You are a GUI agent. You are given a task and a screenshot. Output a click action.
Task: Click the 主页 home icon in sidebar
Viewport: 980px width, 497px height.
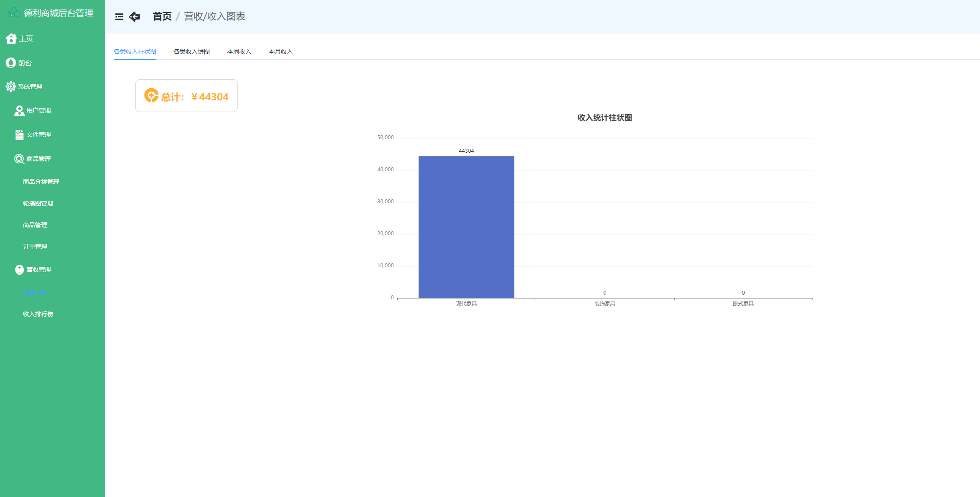11,38
